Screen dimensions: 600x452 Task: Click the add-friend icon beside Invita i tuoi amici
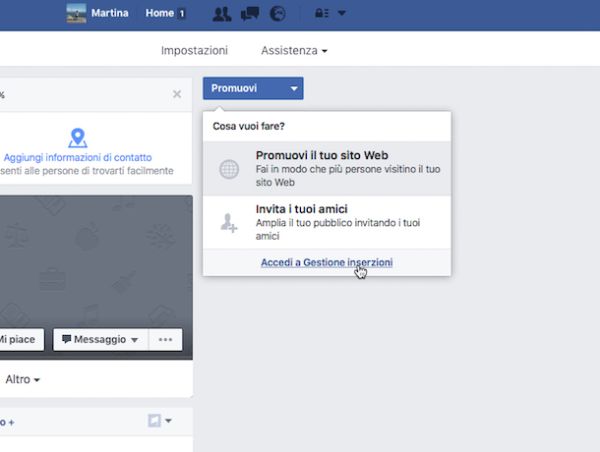point(229,223)
